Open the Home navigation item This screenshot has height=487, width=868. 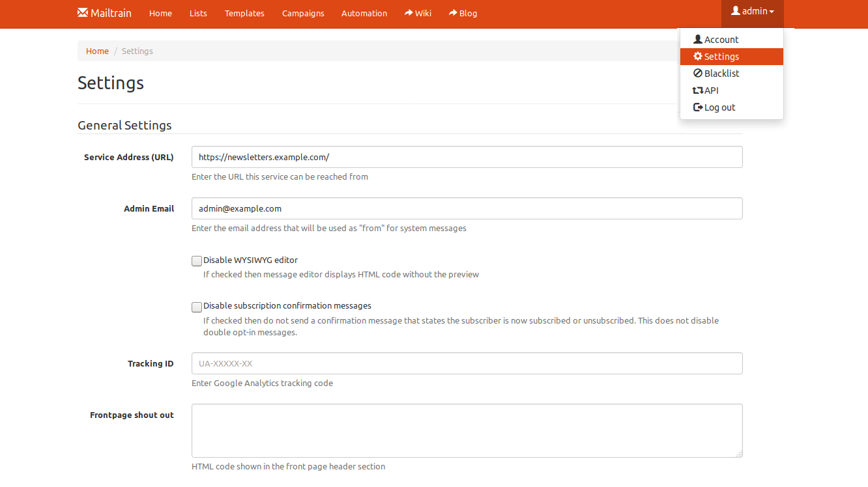click(x=160, y=13)
